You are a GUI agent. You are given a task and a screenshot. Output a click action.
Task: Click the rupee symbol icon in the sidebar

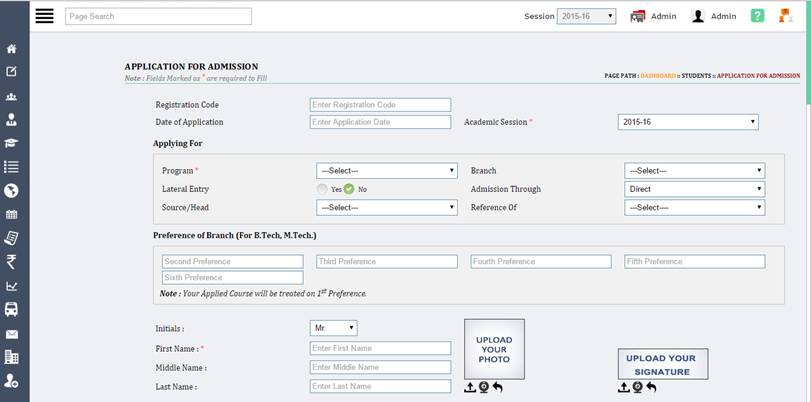click(12, 262)
